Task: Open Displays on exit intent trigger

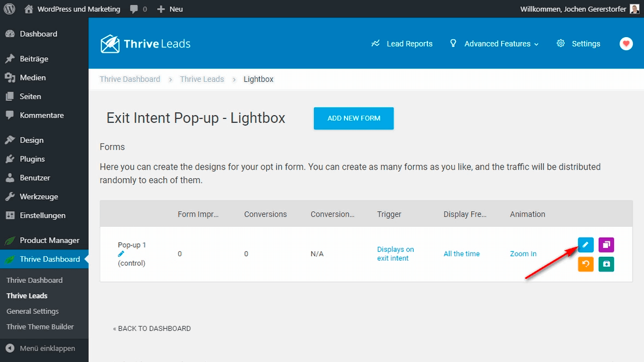Action: tap(396, 254)
